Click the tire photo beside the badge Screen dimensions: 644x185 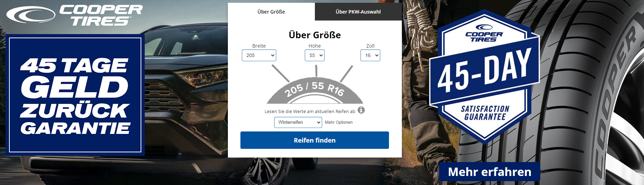588,92
